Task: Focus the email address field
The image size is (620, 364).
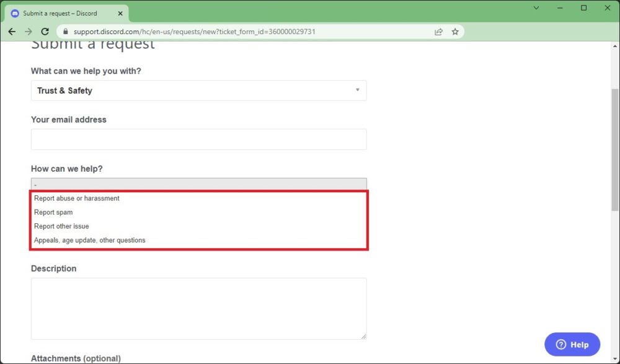Action: (x=198, y=140)
